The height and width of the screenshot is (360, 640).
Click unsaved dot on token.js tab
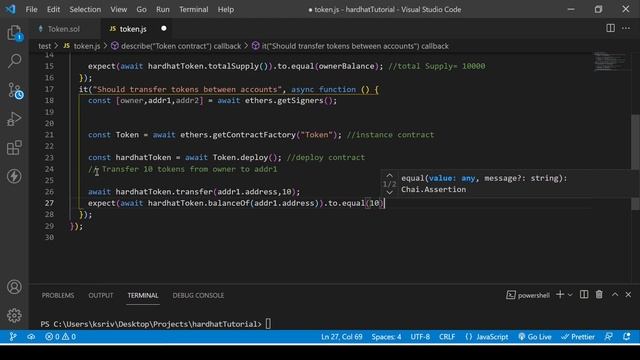coord(164,28)
